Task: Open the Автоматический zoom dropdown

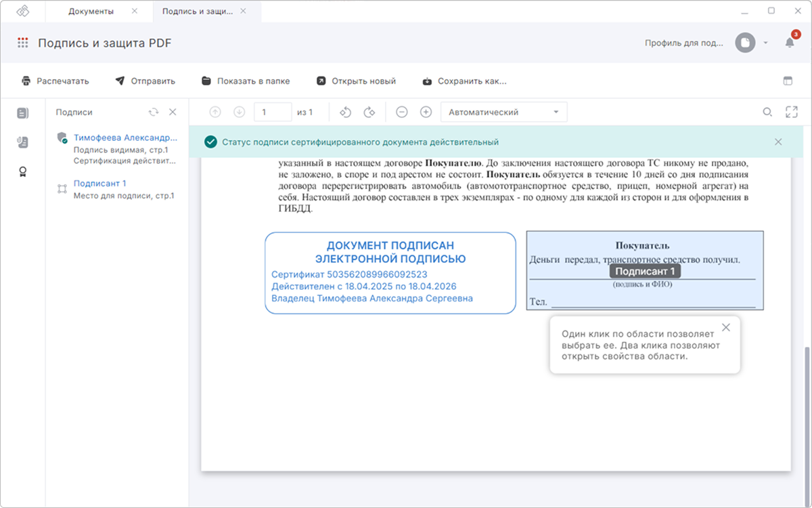Action: click(504, 112)
